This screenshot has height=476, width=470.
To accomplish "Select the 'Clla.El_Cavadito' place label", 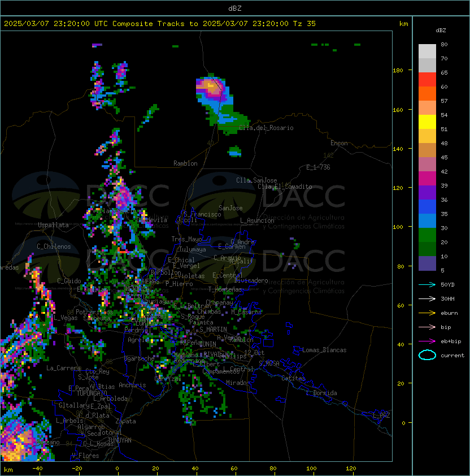I will pos(285,187).
